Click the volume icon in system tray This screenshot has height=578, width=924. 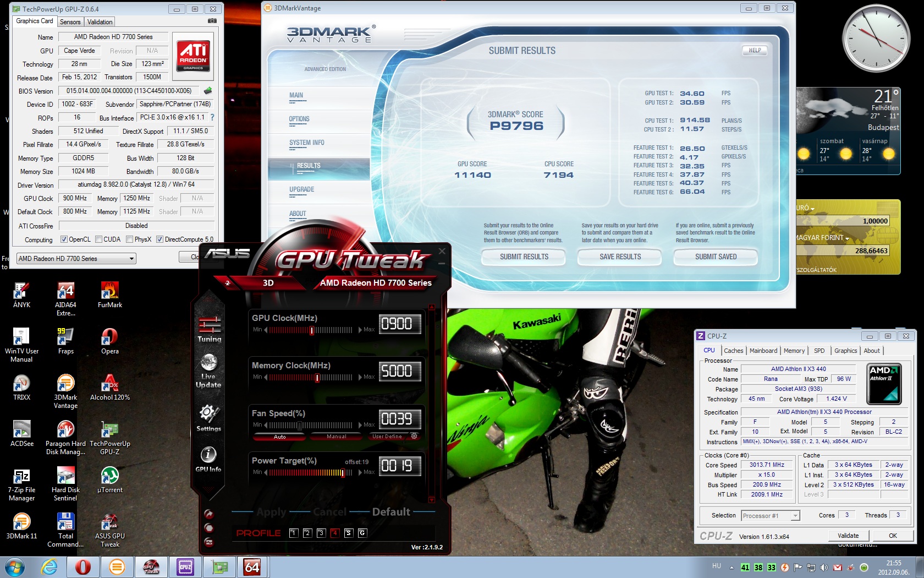tap(824, 568)
